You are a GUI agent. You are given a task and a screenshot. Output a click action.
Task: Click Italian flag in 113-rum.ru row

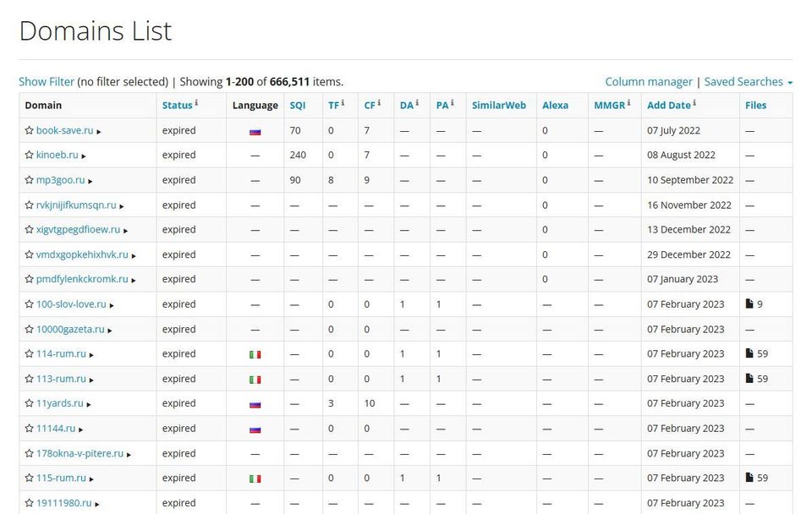(x=255, y=380)
